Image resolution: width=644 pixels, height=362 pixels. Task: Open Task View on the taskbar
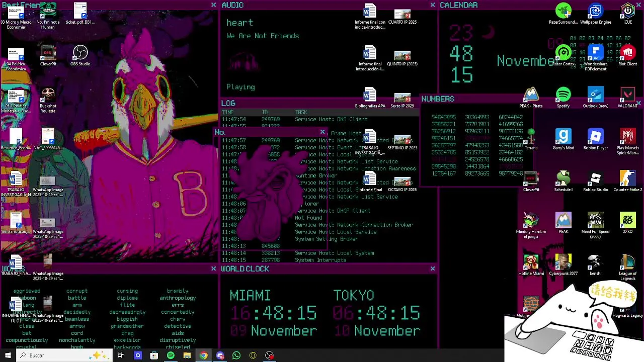click(121, 355)
